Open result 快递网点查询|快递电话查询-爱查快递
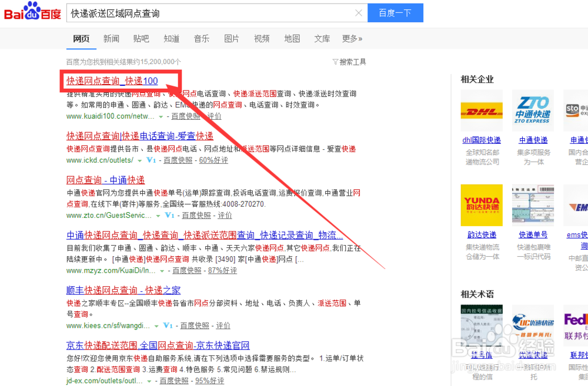The width and height of the screenshot is (588, 386). tap(140, 136)
